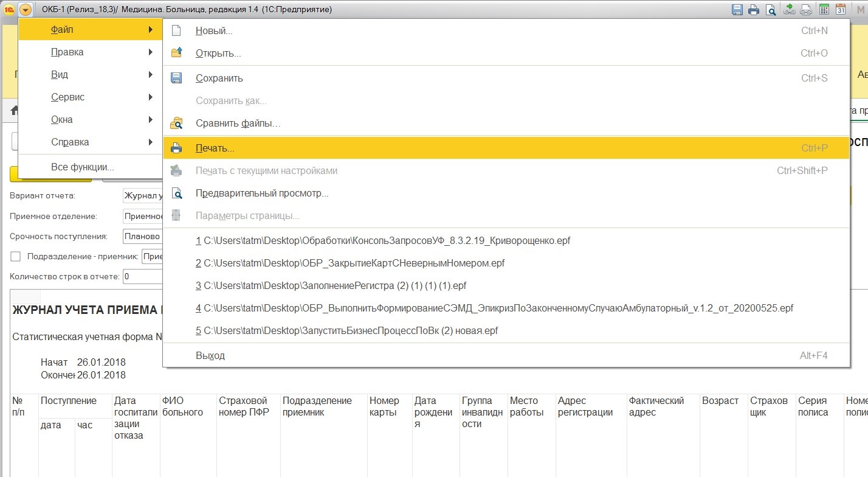Click Все функции... in main menu
The width and height of the screenshot is (868, 477).
82,167
